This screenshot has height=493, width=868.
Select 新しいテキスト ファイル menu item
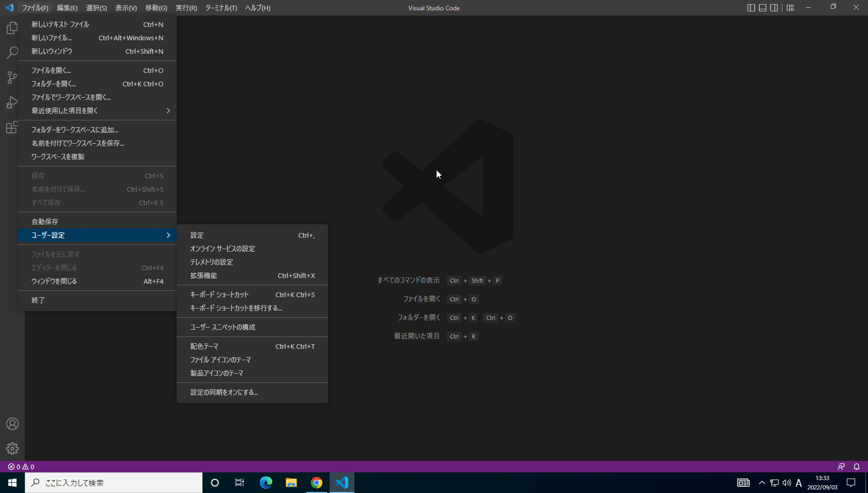(x=98, y=24)
